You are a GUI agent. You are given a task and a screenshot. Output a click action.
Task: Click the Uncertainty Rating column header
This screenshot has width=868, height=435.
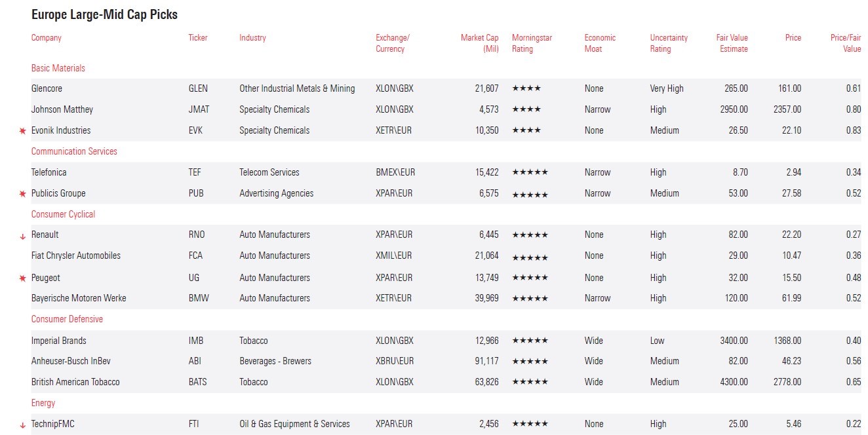coord(668,43)
